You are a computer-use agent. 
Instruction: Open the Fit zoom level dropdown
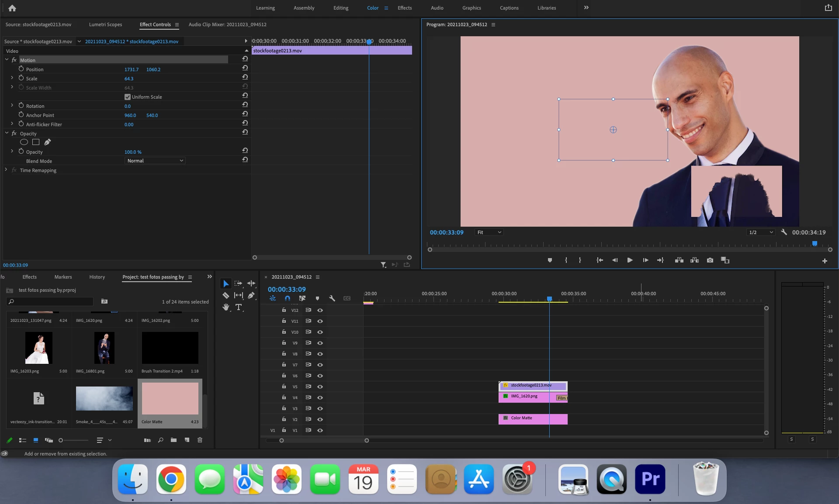click(x=489, y=232)
